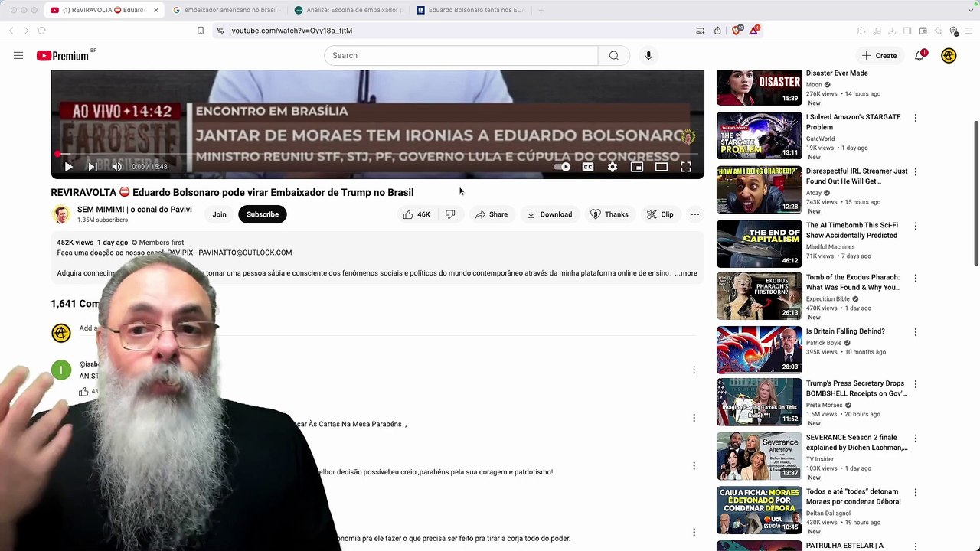The height and width of the screenshot is (551, 980).
Task: Open the Brave Rewards triangle icon
Action: pyautogui.click(x=755, y=30)
